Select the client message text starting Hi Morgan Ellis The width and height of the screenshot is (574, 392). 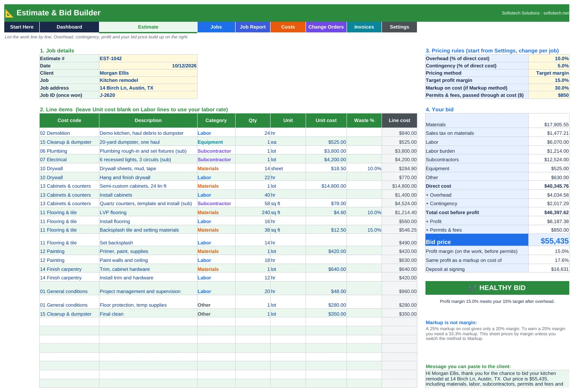tap(497, 379)
